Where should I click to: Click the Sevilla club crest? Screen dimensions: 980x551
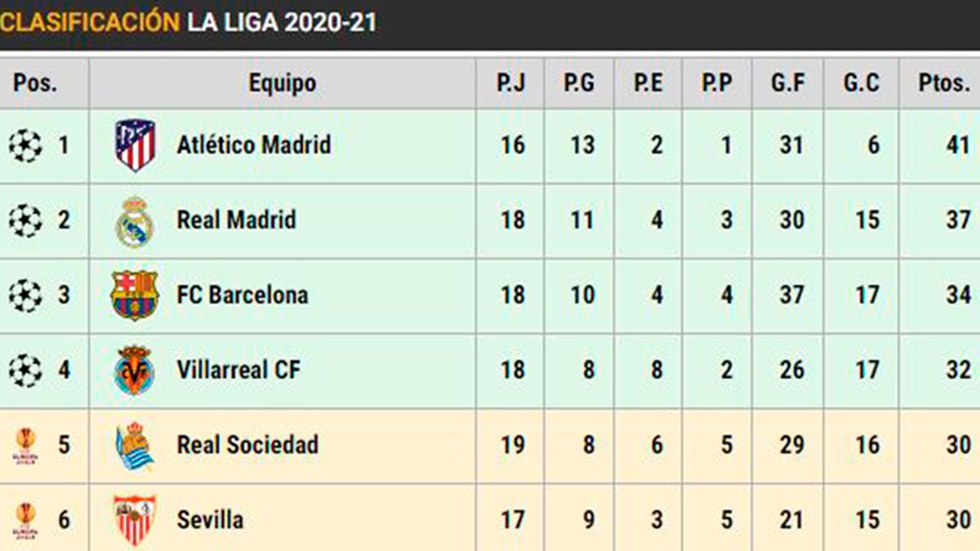pos(133,520)
